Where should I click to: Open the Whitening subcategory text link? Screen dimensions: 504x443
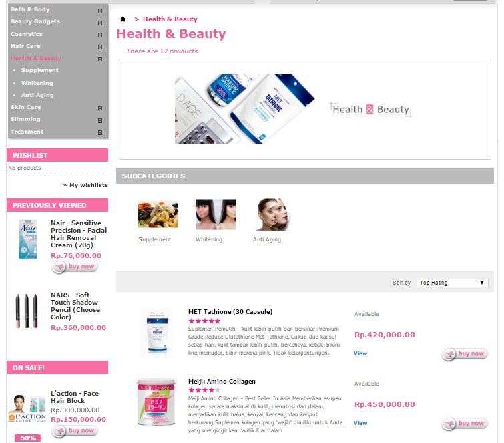[x=209, y=239]
